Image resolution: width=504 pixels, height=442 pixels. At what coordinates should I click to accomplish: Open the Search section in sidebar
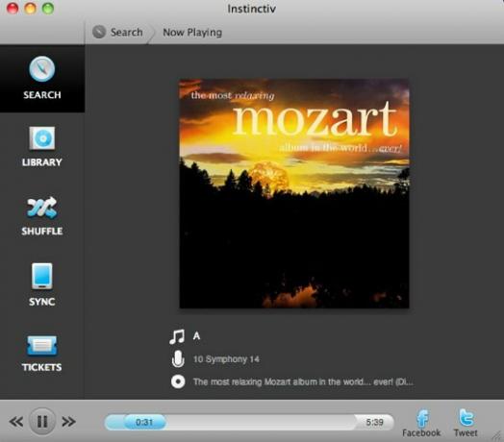click(x=42, y=78)
